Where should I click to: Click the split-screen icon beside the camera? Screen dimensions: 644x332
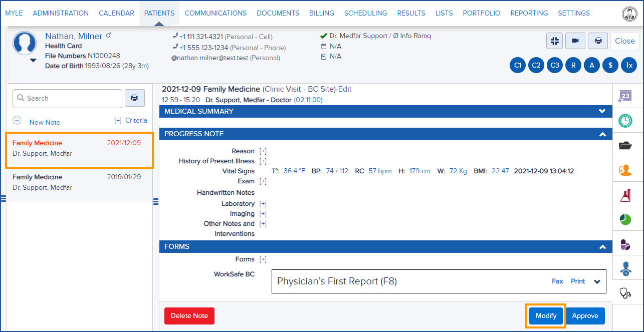coord(554,41)
